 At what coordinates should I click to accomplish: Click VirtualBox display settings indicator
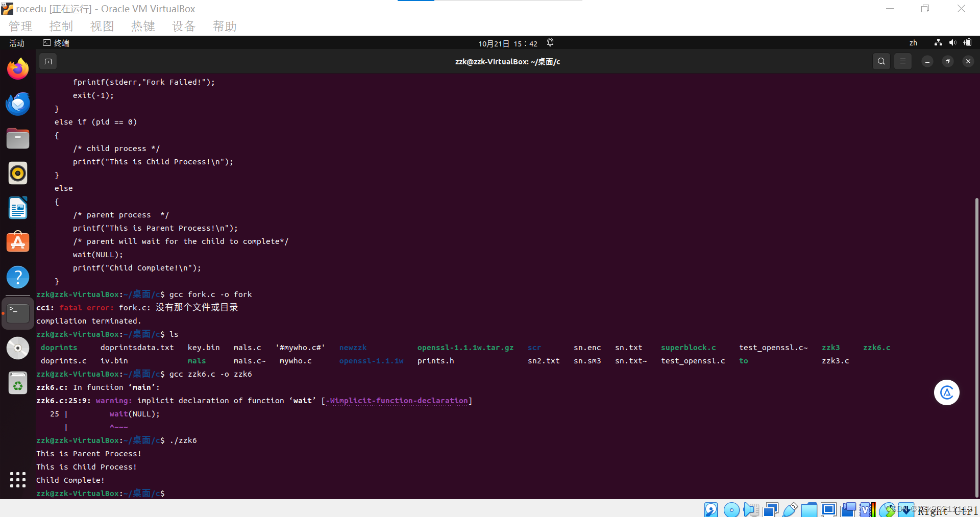[x=829, y=509]
